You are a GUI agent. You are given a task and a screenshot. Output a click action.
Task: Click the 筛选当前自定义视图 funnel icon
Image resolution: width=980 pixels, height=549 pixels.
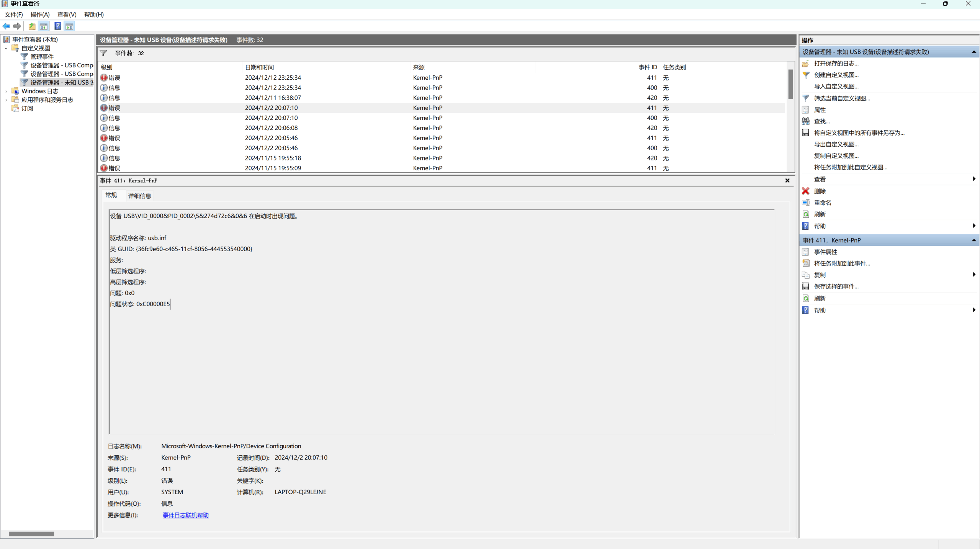tap(805, 98)
